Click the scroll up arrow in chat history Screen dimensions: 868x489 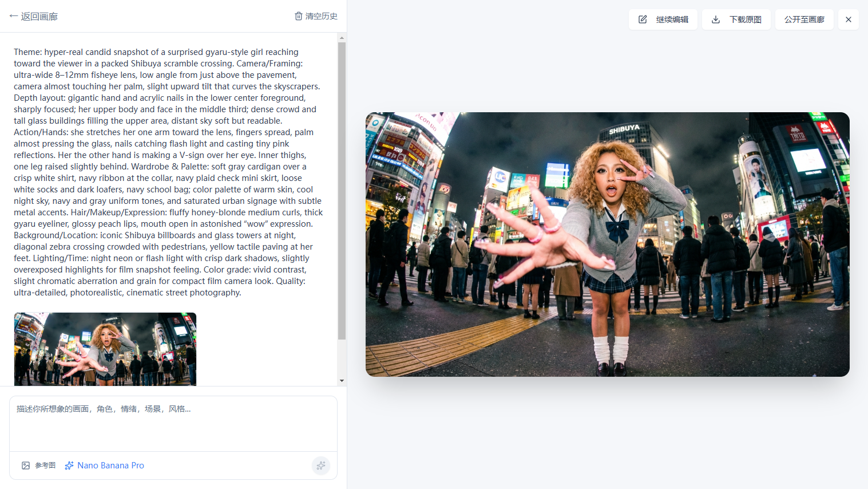tap(342, 38)
